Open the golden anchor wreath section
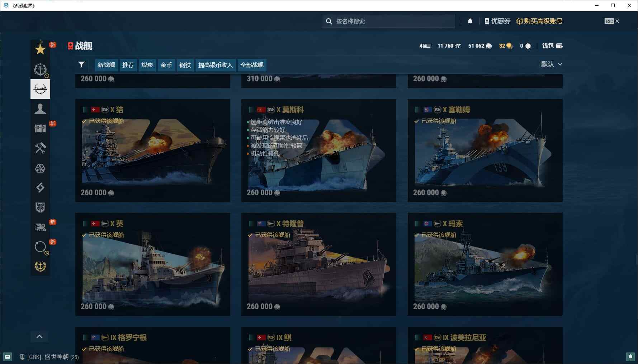The height and width of the screenshot is (364, 638). (40, 266)
